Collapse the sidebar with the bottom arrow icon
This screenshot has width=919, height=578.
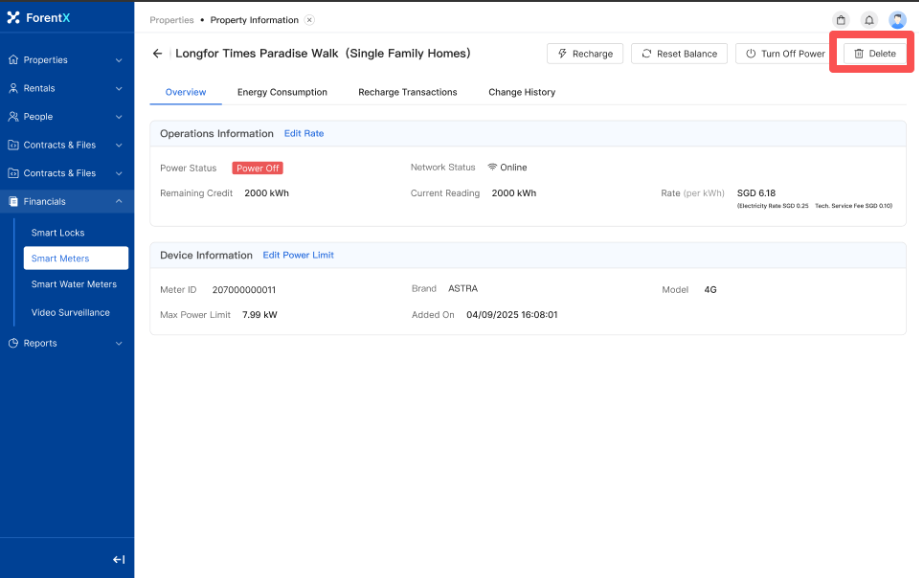118,560
